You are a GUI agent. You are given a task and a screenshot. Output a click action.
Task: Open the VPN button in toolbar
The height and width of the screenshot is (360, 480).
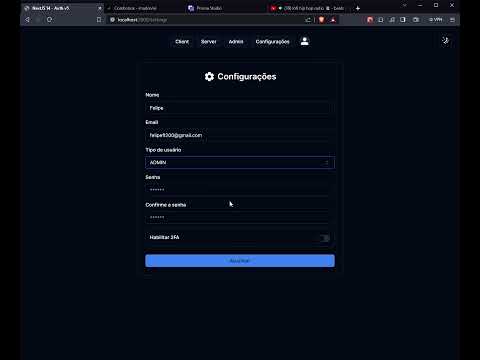click(436, 20)
